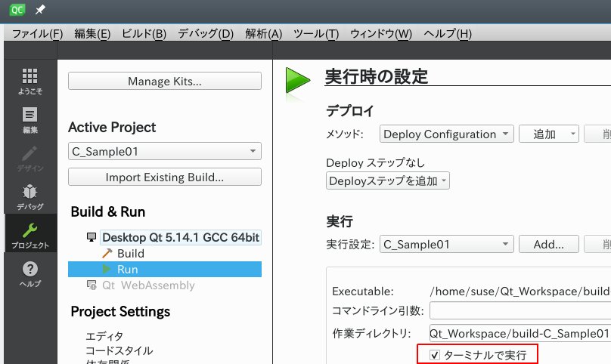Click the Add... run configuration button
611x364 pixels.
coord(548,244)
